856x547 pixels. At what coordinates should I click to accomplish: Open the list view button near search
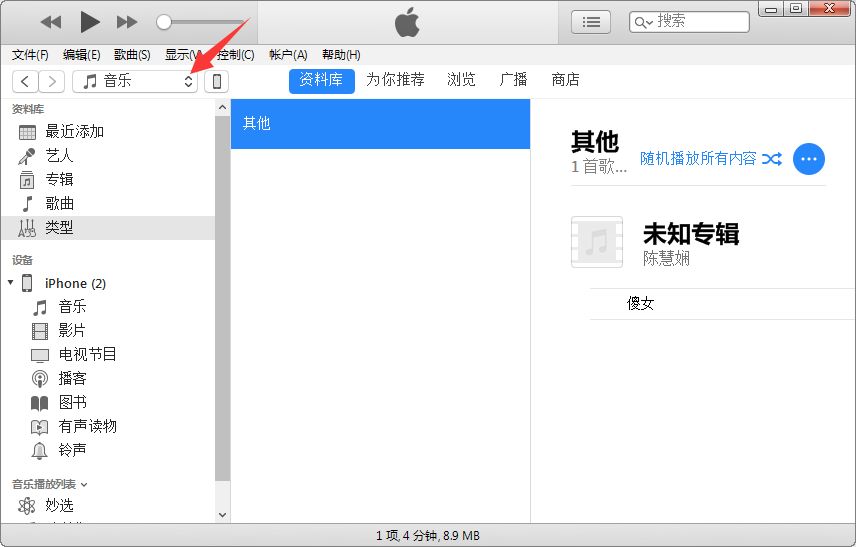coord(591,22)
